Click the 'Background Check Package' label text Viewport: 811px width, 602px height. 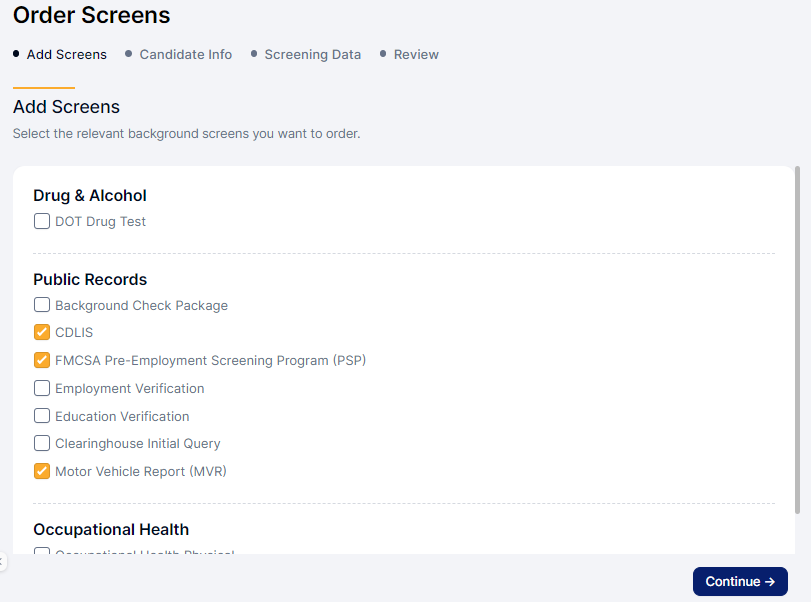tap(141, 305)
